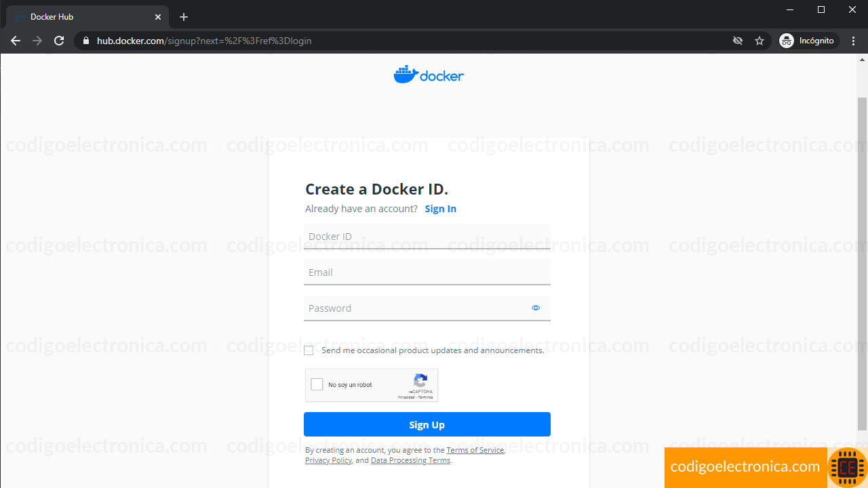Select the Docker Hub browser tab
The height and width of the screenshot is (488, 868).
(86, 17)
